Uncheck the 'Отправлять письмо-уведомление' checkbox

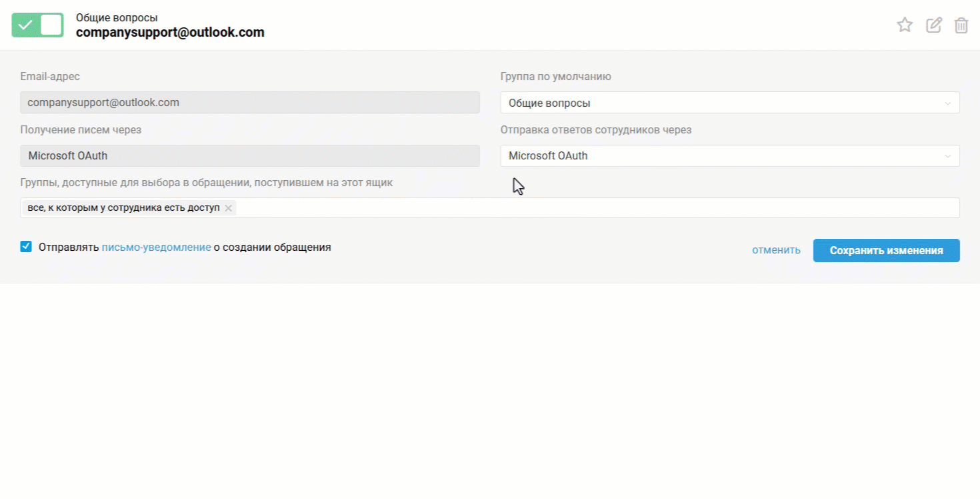click(x=26, y=247)
